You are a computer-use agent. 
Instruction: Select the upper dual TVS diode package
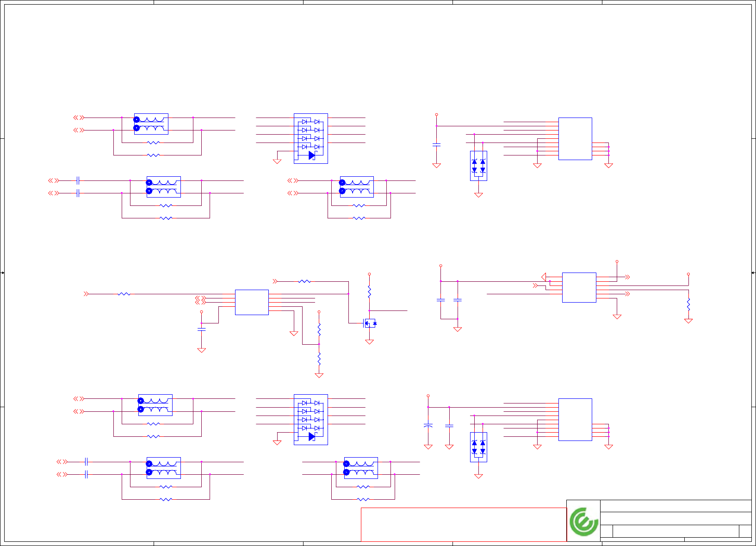[478, 166]
